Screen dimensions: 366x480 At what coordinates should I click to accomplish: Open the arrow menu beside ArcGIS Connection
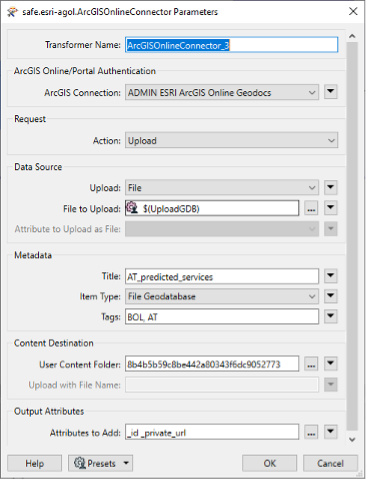click(x=331, y=92)
